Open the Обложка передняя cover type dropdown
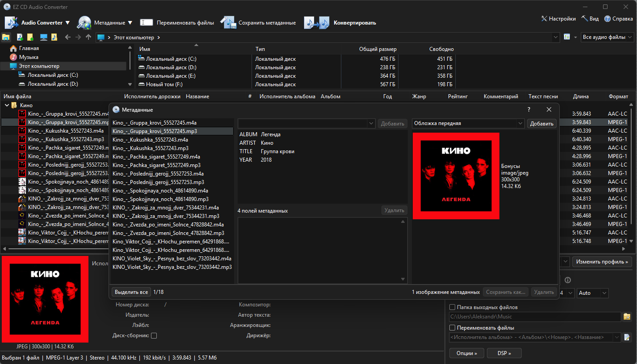The width and height of the screenshot is (637, 364). [x=468, y=123]
